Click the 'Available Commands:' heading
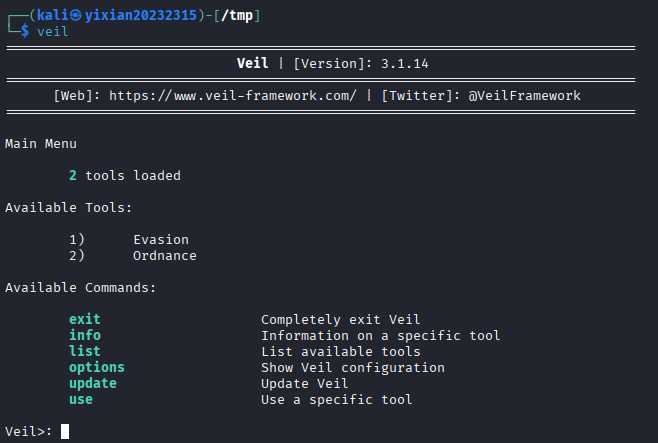The width and height of the screenshot is (658, 443). 81,288
